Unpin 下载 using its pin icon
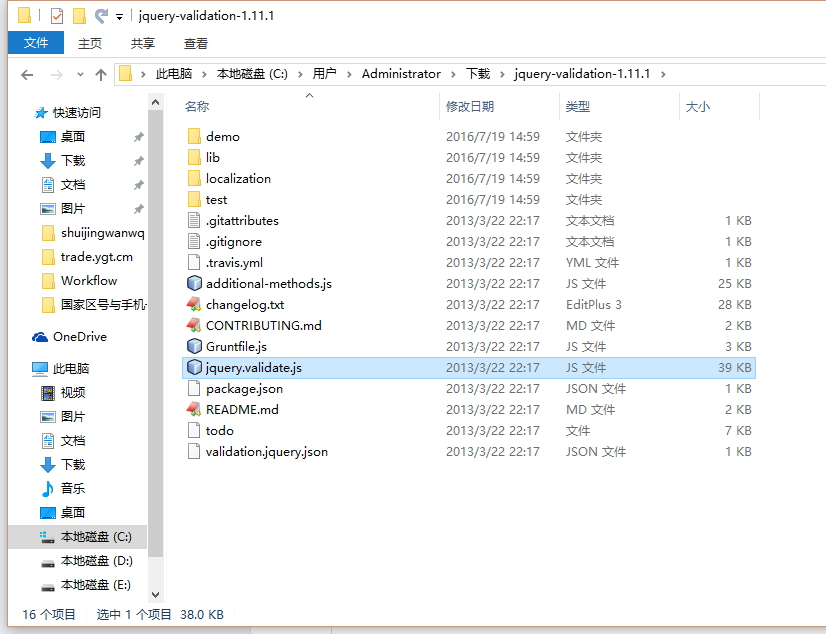The image size is (826, 634). click(139, 161)
